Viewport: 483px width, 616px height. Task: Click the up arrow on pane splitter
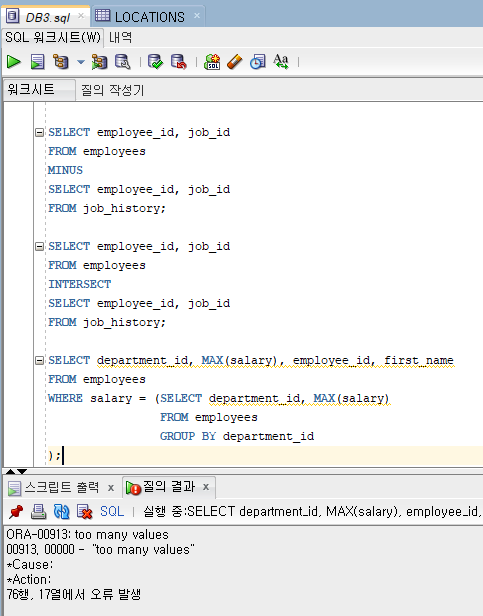pos(11,471)
